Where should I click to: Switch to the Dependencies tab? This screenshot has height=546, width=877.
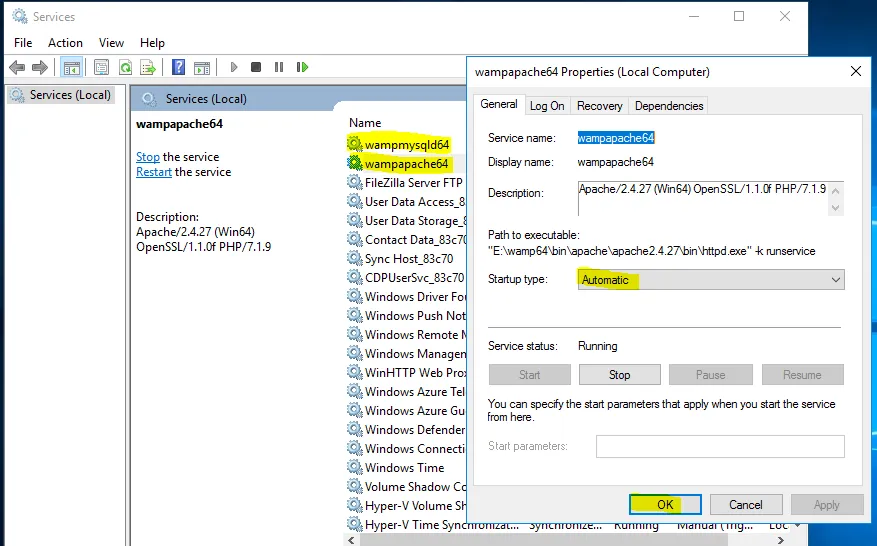point(669,106)
